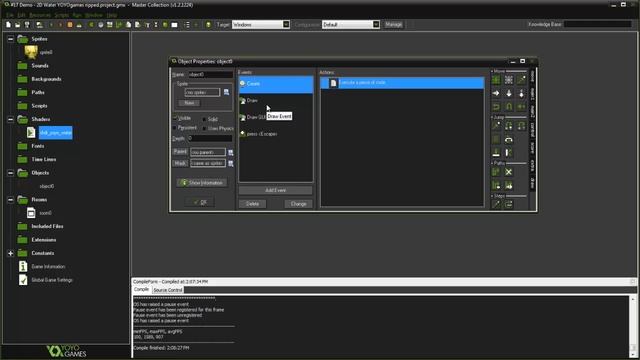The width and height of the screenshot is (640, 360).
Task: Select the Step Towards action icon
Action: [496, 204]
